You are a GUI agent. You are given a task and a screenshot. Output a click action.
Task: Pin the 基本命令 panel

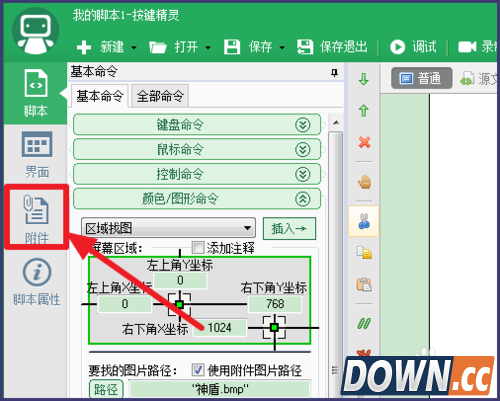click(334, 72)
